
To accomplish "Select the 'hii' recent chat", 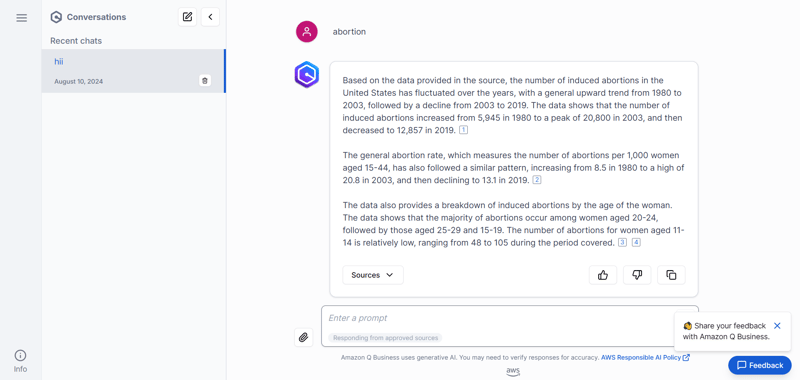I will click(x=133, y=71).
